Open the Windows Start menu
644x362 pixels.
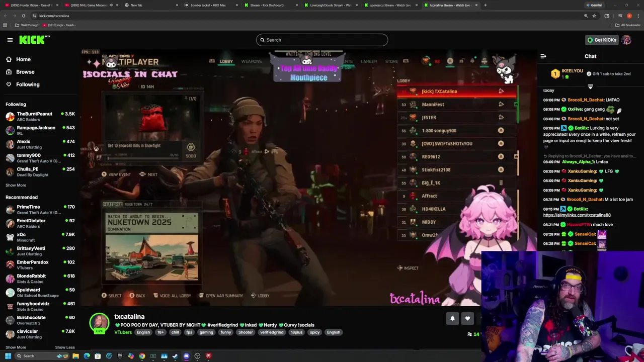(x=8, y=356)
